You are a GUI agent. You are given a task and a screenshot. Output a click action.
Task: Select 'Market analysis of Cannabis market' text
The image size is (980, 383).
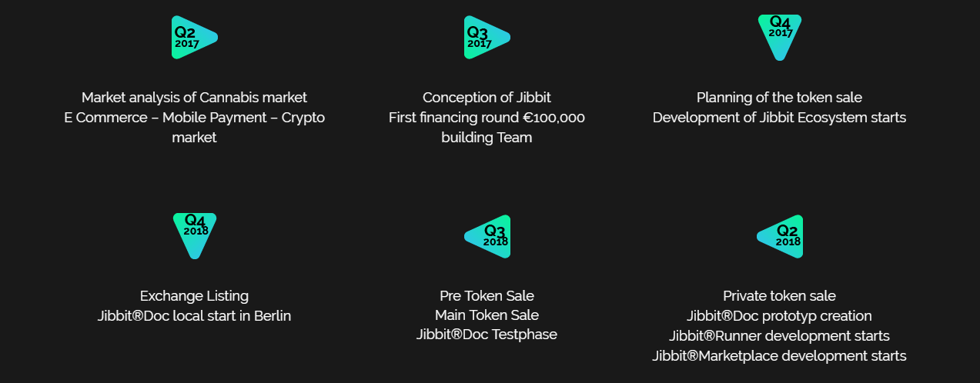coord(194,98)
